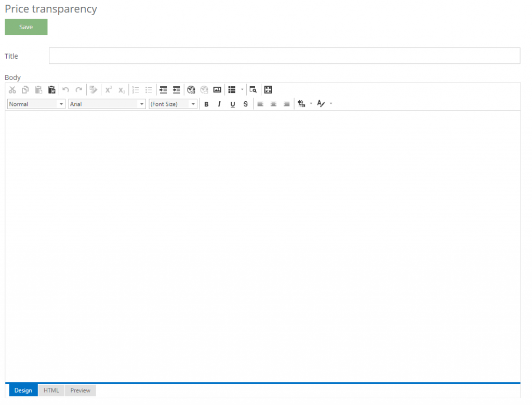This screenshot has height=405, width=532.
Task: Toggle italic formatting
Action: point(219,104)
